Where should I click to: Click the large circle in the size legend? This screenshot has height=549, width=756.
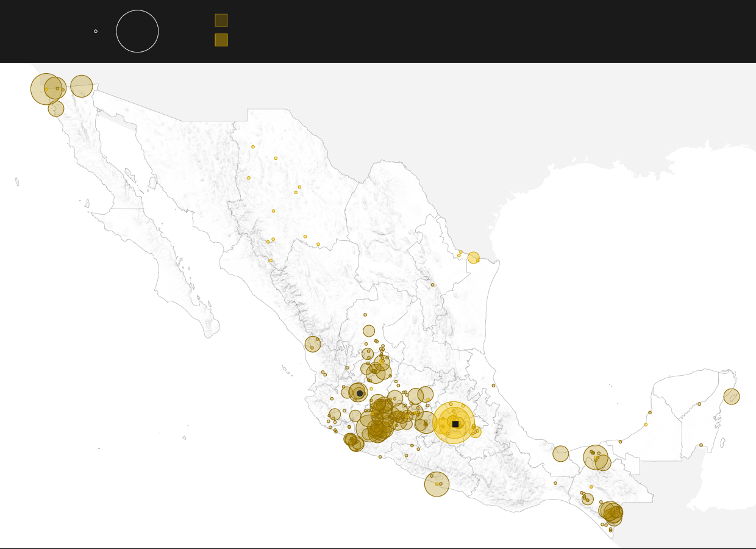pos(137,31)
